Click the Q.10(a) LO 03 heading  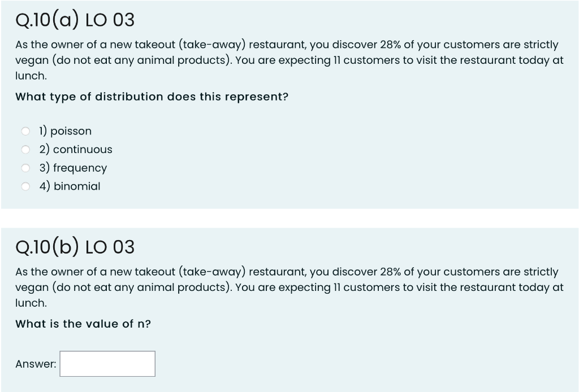[x=75, y=19]
